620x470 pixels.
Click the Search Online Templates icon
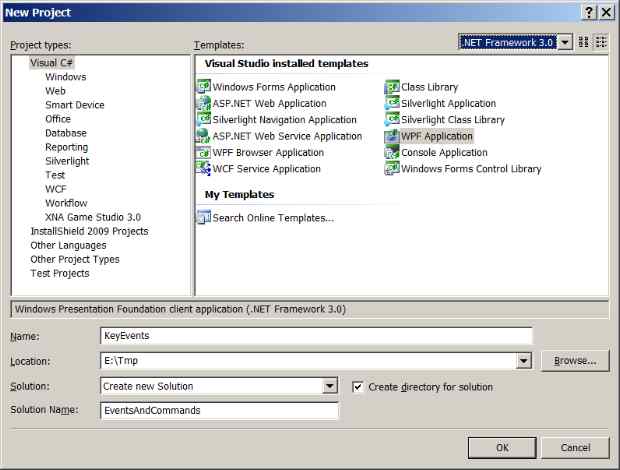tap(204, 217)
